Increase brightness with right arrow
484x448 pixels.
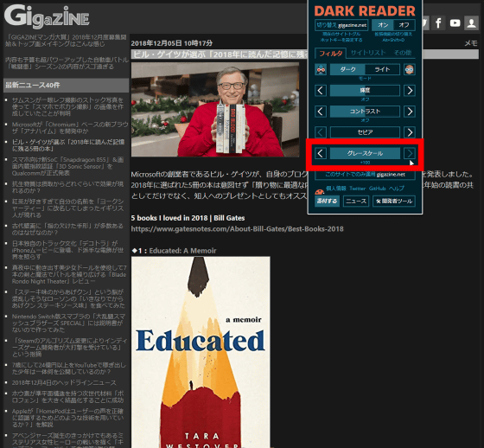click(x=410, y=91)
